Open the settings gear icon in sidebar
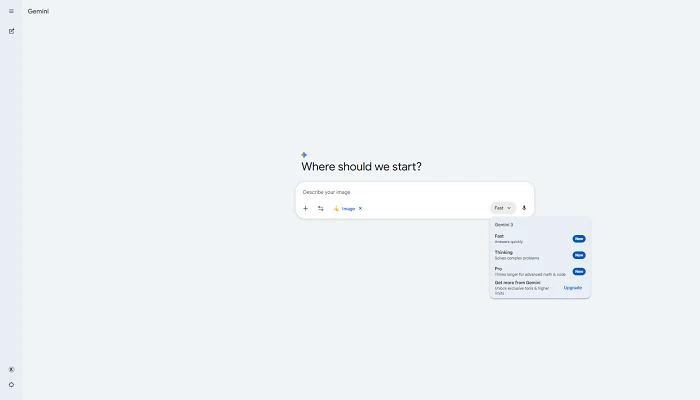The width and height of the screenshot is (700, 400). 11,385
